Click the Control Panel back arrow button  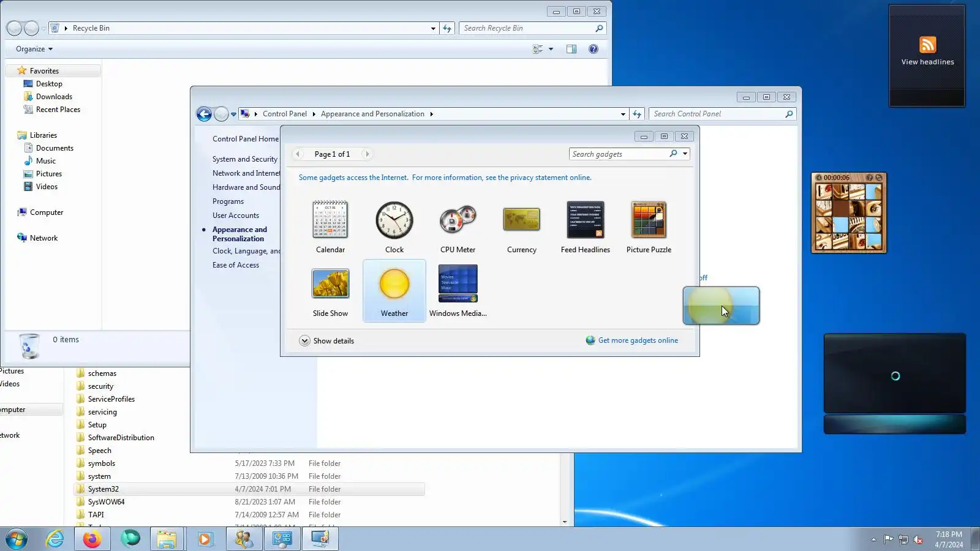(204, 114)
